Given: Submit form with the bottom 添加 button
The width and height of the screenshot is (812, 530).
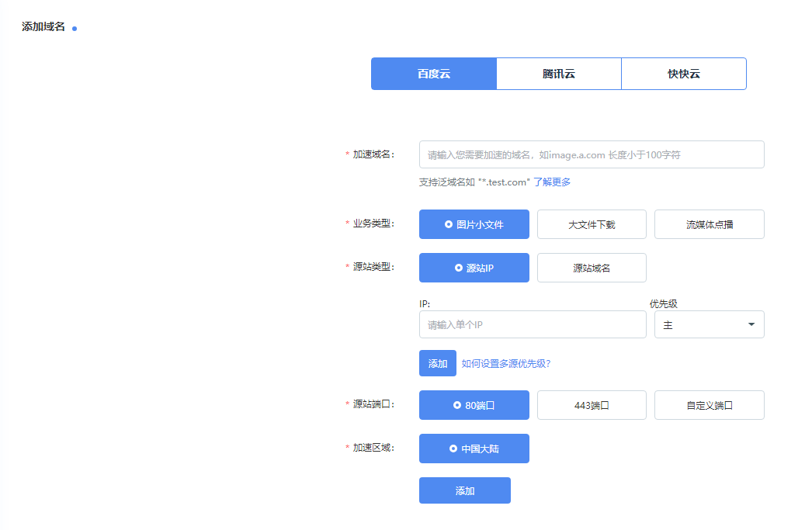Looking at the screenshot, I should pyautogui.click(x=464, y=490).
